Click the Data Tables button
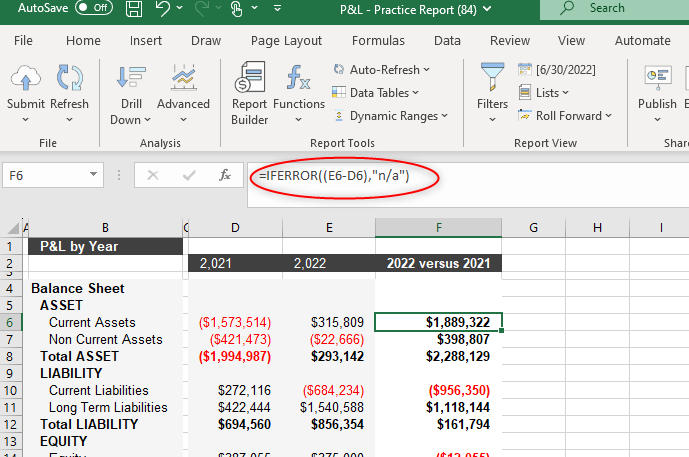Screen dimensions: 689x457 [x=378, y=93]
